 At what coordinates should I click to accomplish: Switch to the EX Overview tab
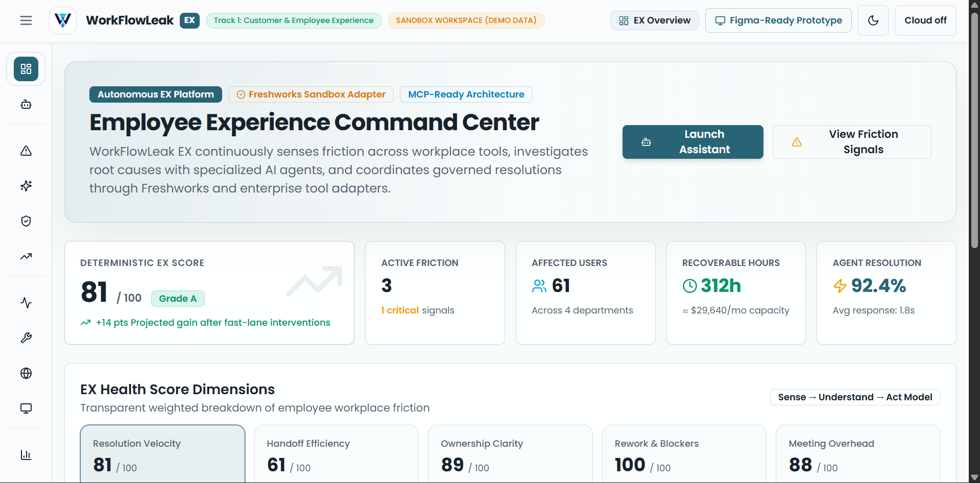click(655, 20)
